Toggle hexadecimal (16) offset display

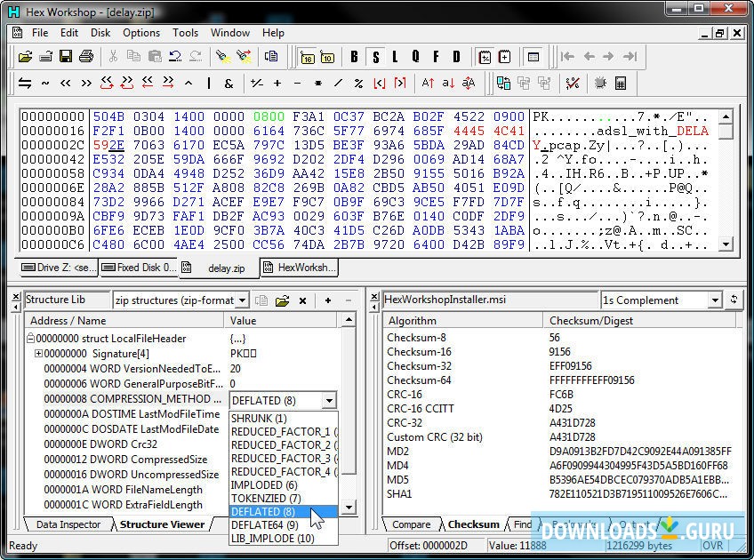(x=307, y=57)
